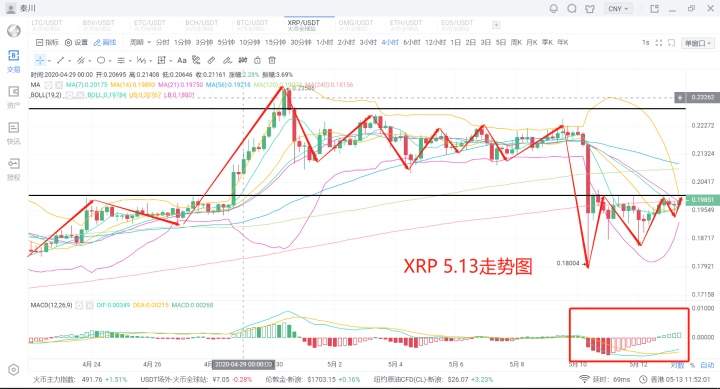The width and height of the screenshot is (720, 389).
Task: Click the pop-out window icon
Action: point(654,8)
